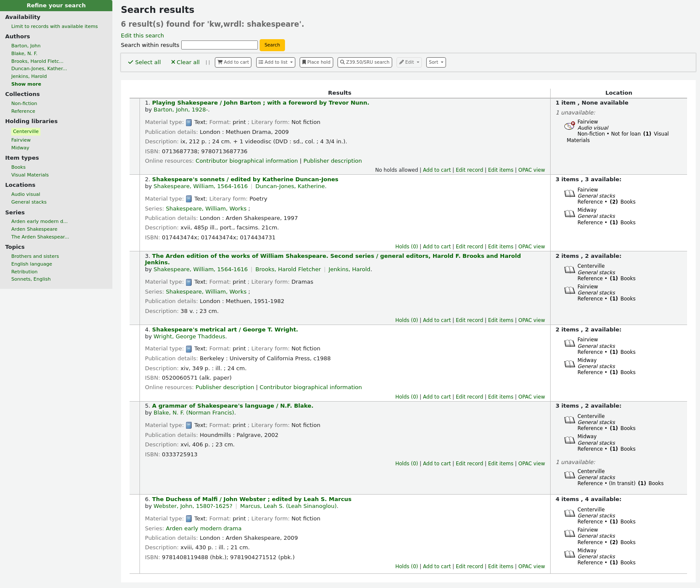Select Centerville holding library facet
700x588 pixels.
point(26,132)
